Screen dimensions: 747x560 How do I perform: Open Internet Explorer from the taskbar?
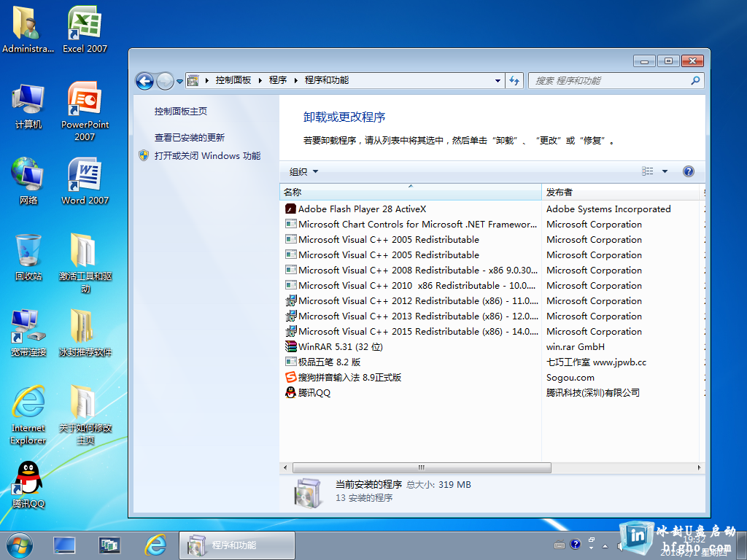pyautogui.click(x=155, y=545)
